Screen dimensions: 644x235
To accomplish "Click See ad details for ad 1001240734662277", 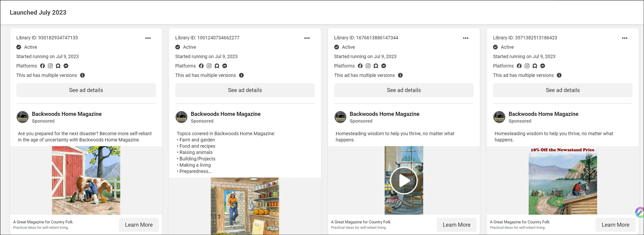I will click(245, 90).
